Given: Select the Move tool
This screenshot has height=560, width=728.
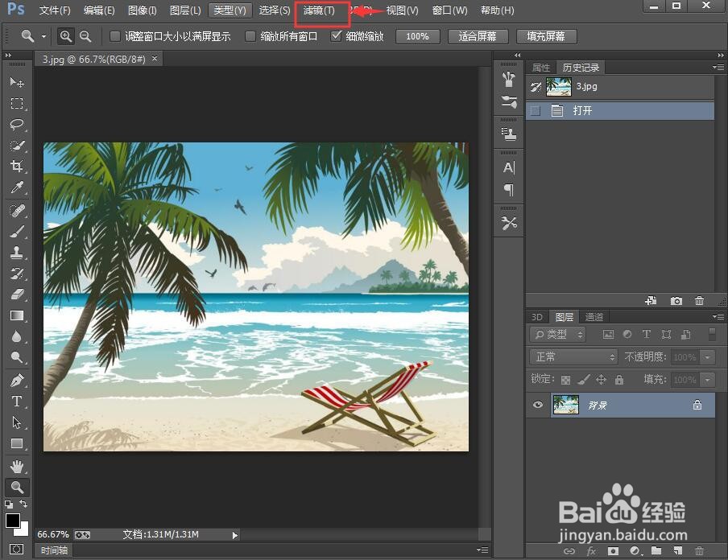Looking at the screenshot, I should 17,82.
